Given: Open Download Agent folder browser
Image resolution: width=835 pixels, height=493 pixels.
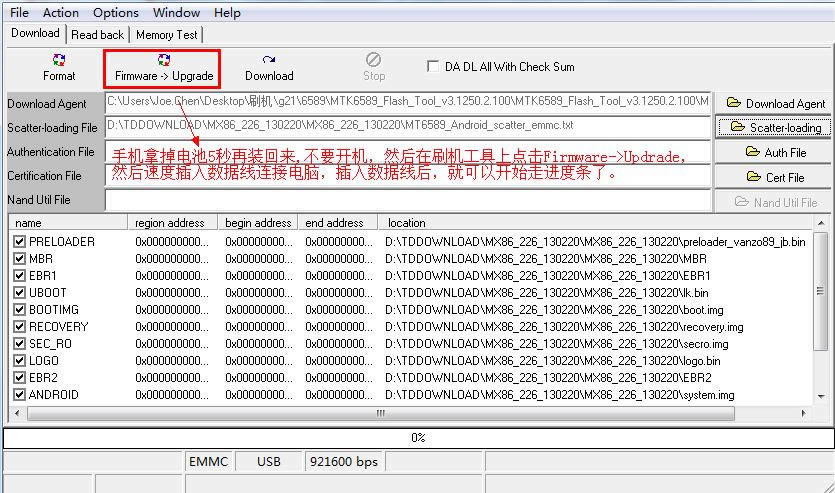Looking at the screenshot, I should pyautogui.click(x=775, y=103).
